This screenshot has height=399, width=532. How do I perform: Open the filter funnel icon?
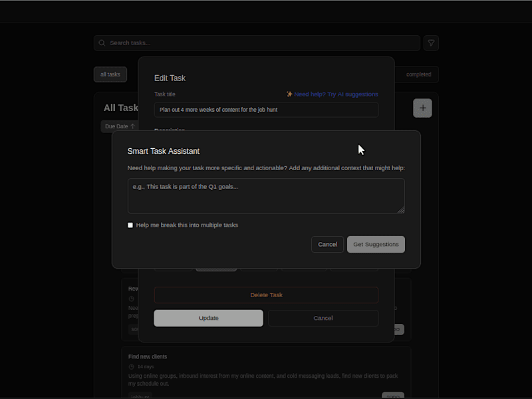[431, 43]
